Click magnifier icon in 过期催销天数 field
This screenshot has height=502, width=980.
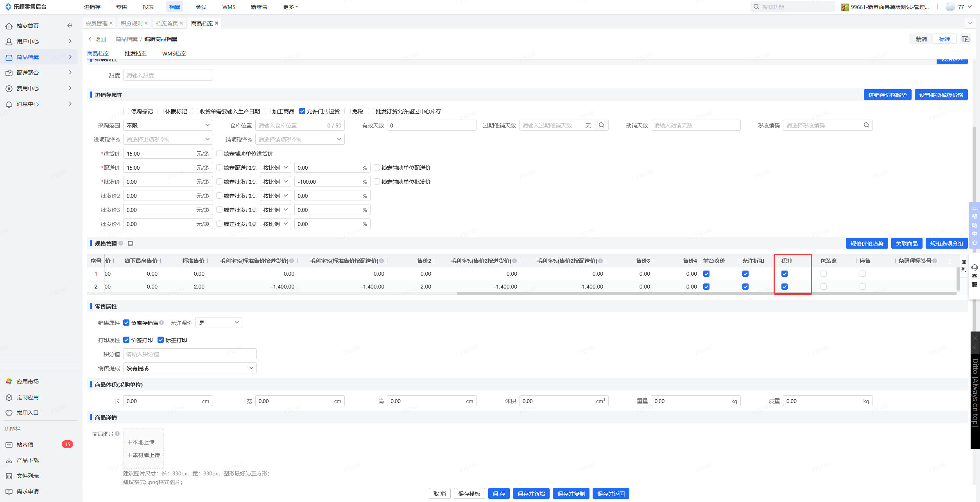pyautogui.click(x=601, y=125)
